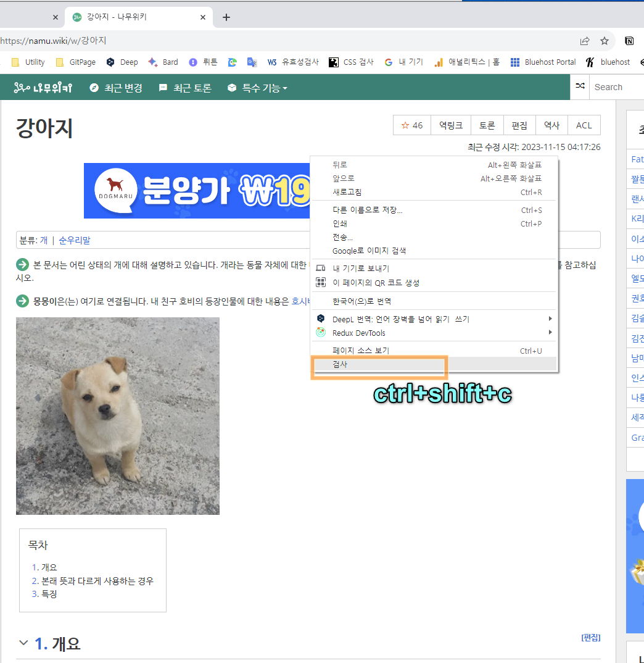Image resolution: width=644 pixels, height=663 pixels.
Task: Open the GitPage bookmark folder
Action: (76, 62)
